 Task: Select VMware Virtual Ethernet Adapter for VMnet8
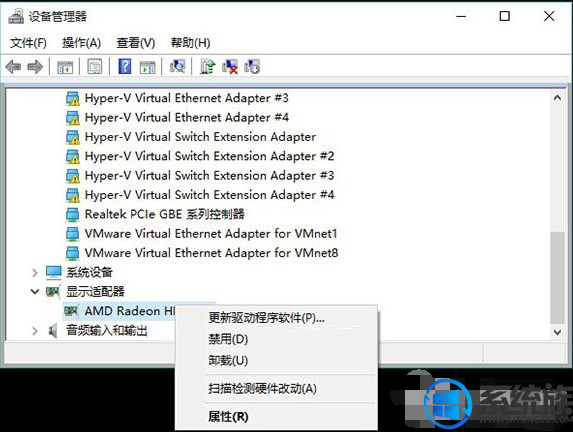click(211, 253)
